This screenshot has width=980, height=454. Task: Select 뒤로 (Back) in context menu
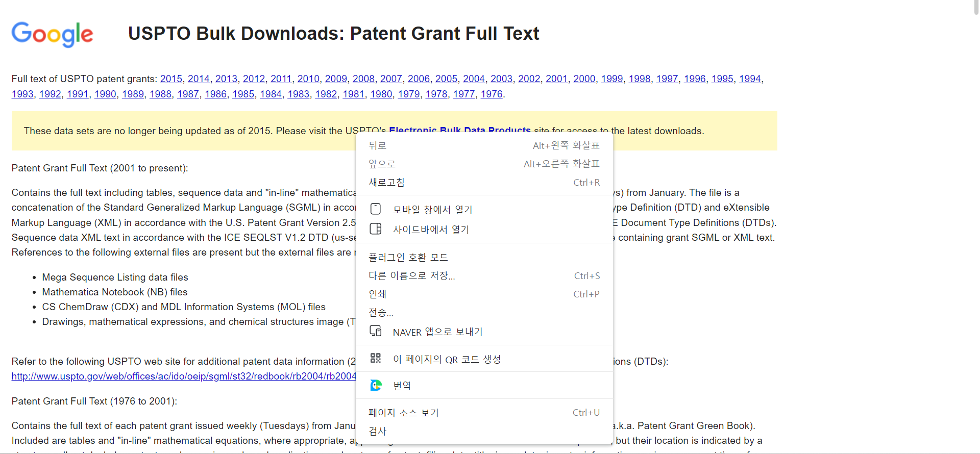[x=484, y=145]
